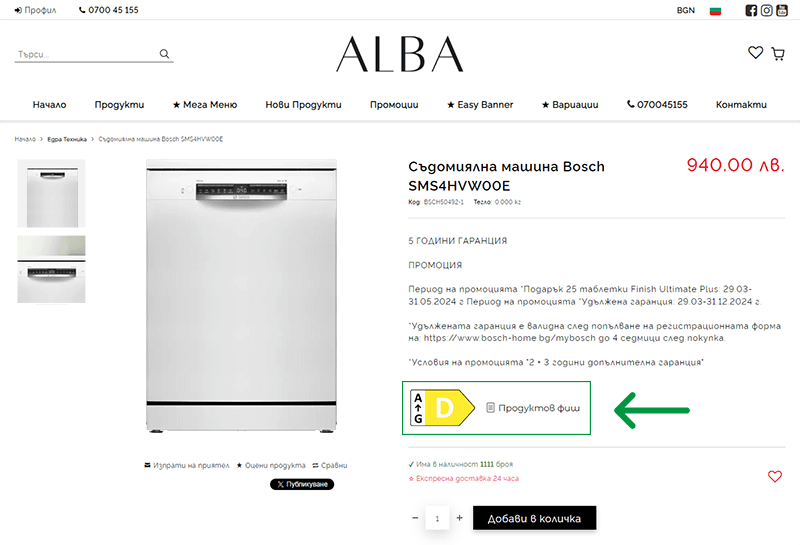This screenshot has height=545, width=800.
Task: Decrease quantity with minus button
Action: click(415, 518)
